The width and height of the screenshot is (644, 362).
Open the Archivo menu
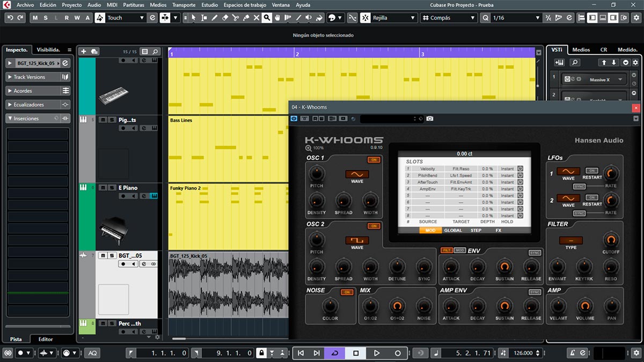coord(25,5)
